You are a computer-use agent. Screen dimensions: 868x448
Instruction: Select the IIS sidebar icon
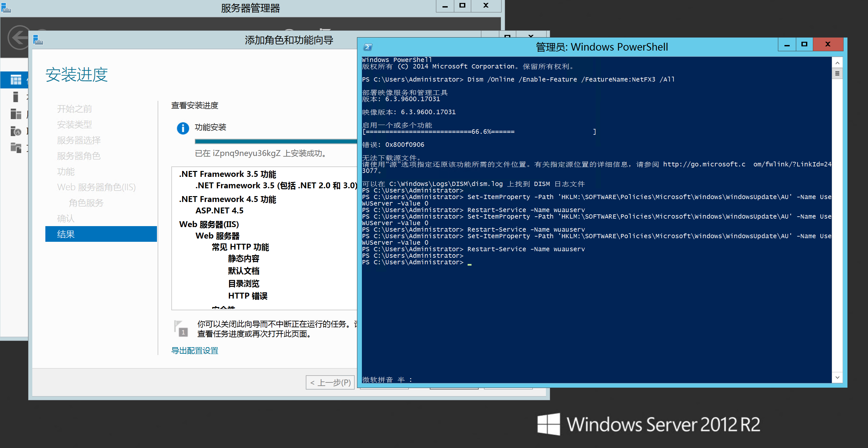tap(16, 131)
